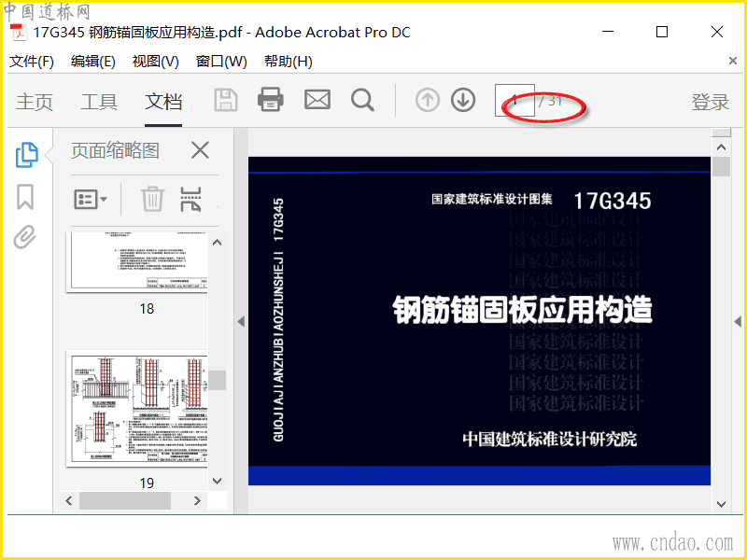Open the attachments paperclip panel
The height and width of the screenshot is (560, 747).
tap(25, 237)
